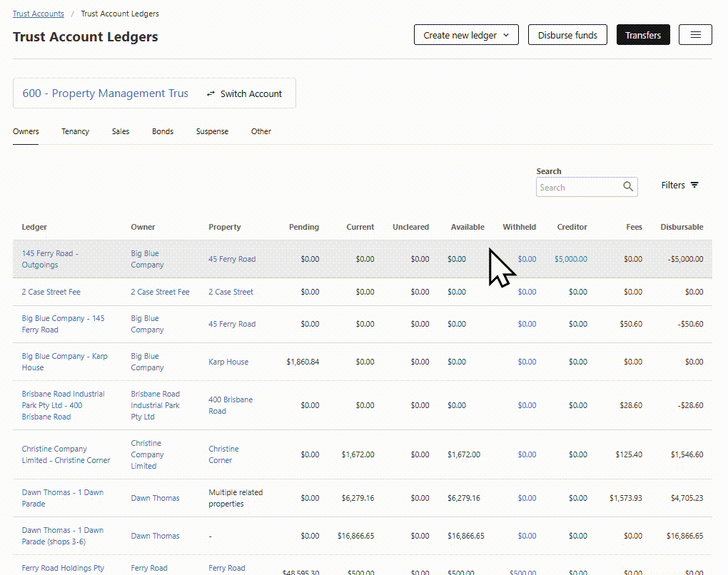Select the Suspense tab
Viewport: 728px width, 575px height.
click(x=212, y=131)
